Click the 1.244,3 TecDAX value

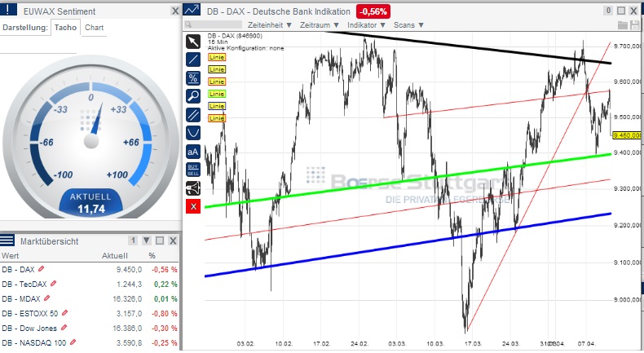(x=129, y=284)
